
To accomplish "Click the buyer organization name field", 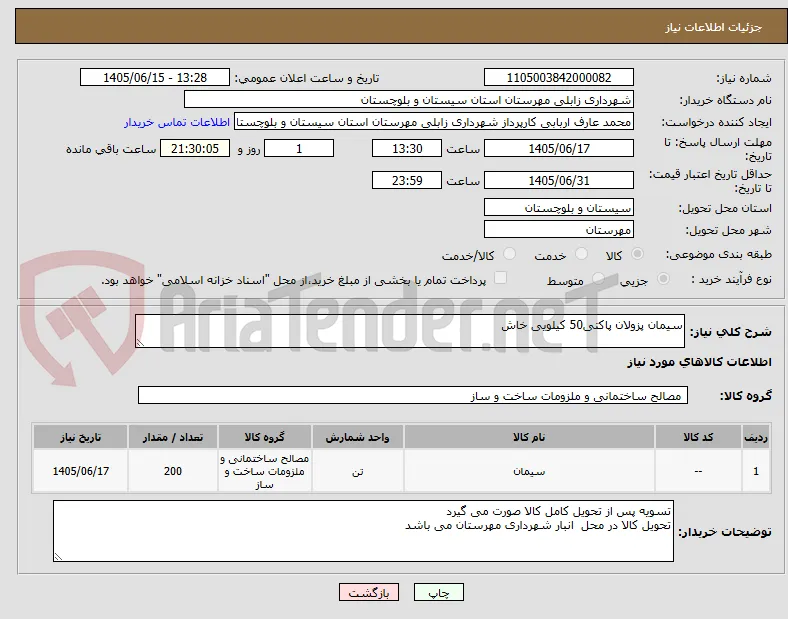I will [409, 99].
